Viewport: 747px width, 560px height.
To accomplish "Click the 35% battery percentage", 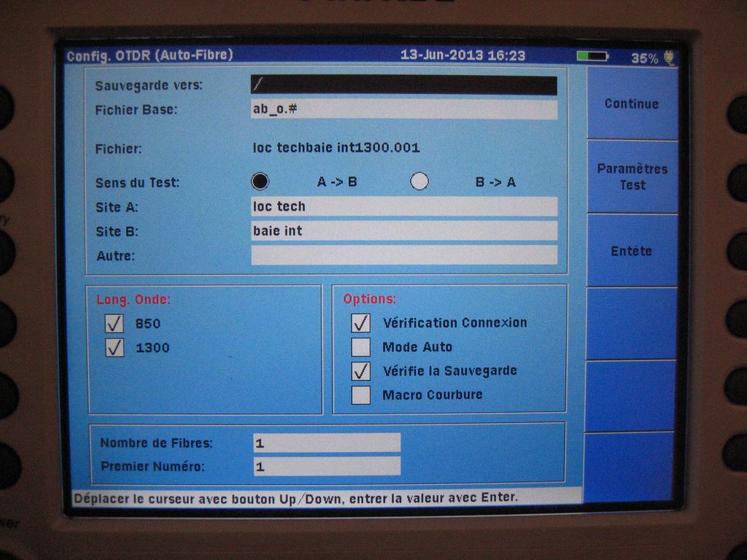I will click(x=645, y=58).
